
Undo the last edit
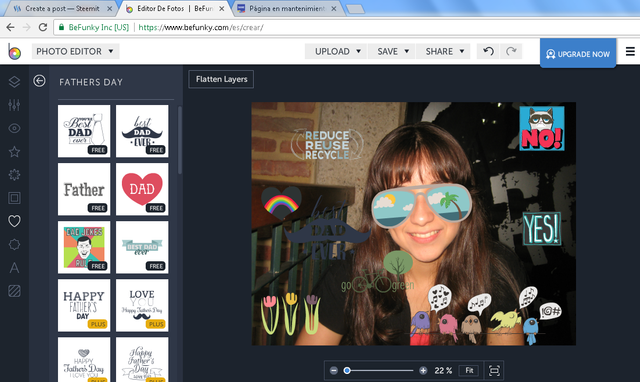[488, 51]
